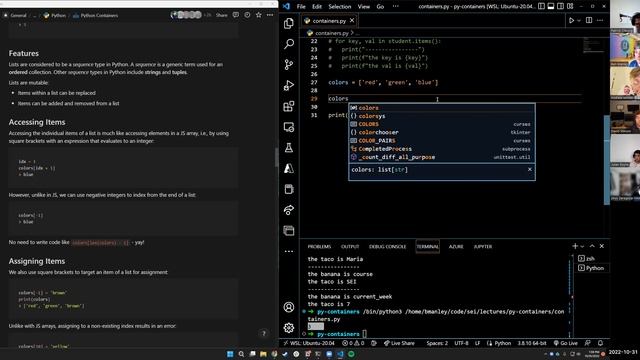Split the editor to the right
640x360 pixels.
589,20
